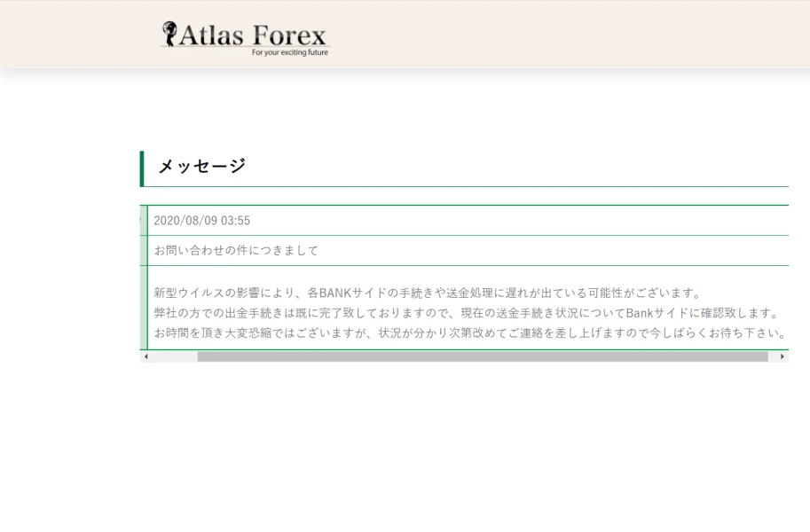Select the お問い合わせの件につきまして subject row
The height and width of the screenshot is (532, 810).
pyautogui.click(x=236, y=250)
